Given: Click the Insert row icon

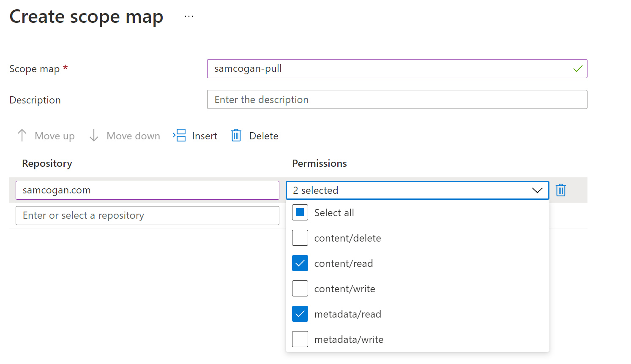Looking at the screenshot, I should tap(180, 135).
